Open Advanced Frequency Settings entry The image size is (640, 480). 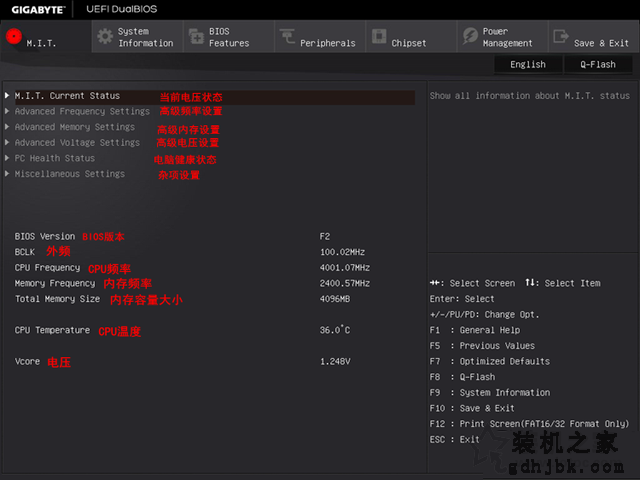[x=82, y=111]
